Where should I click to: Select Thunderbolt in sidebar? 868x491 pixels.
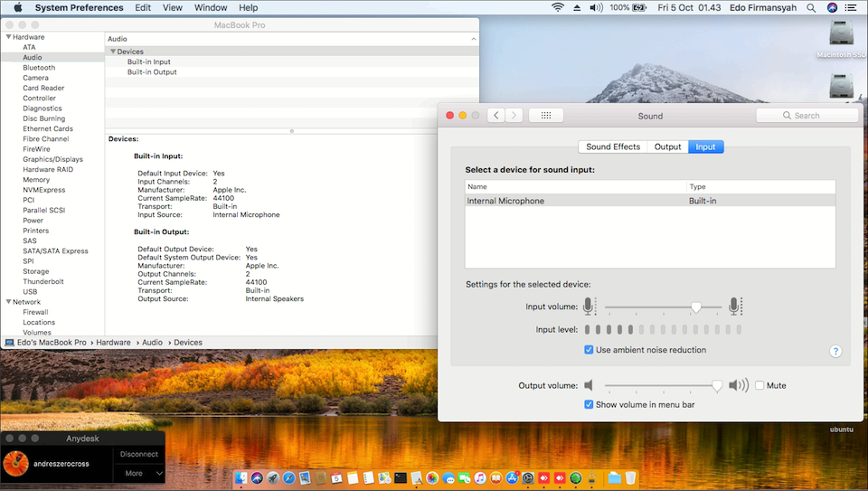(x=43, y=282)
